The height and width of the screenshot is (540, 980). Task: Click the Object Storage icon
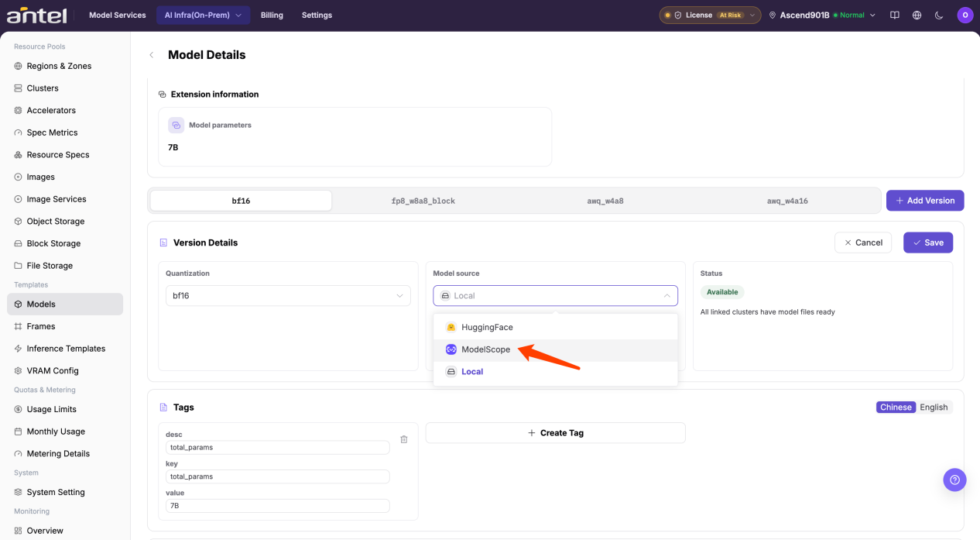coord(19,221)
